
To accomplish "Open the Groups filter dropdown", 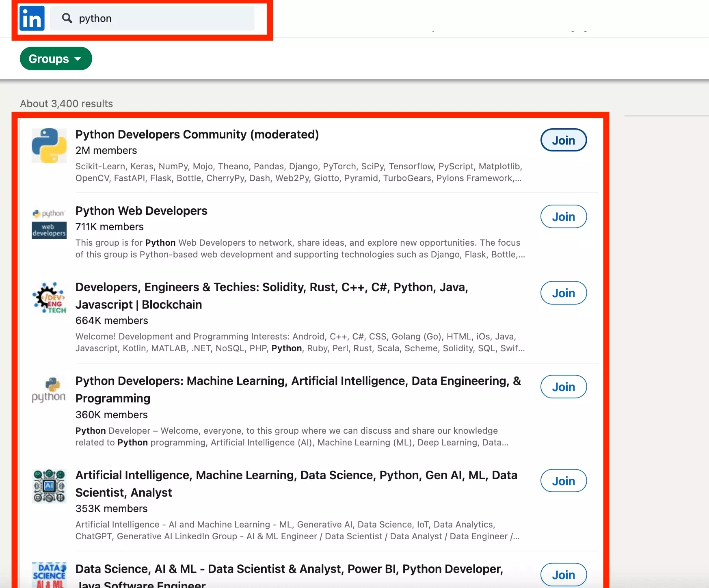I will 56,58.
